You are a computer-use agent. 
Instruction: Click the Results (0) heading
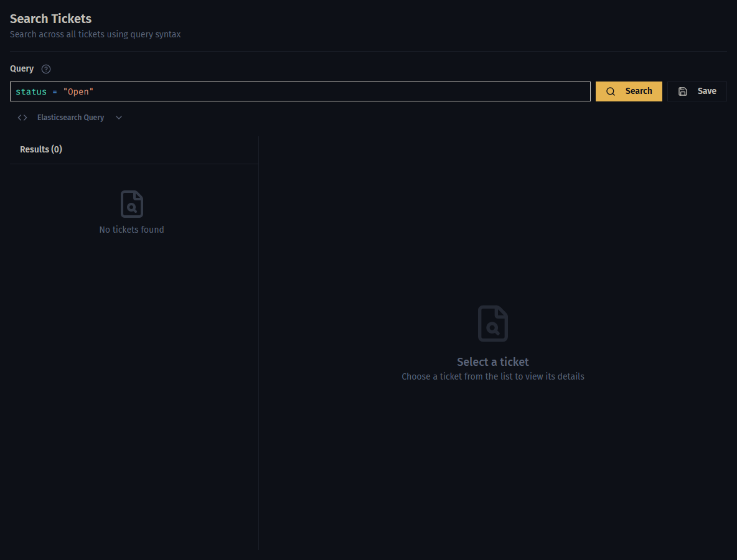pyautogui.click(x=41, y=149)
